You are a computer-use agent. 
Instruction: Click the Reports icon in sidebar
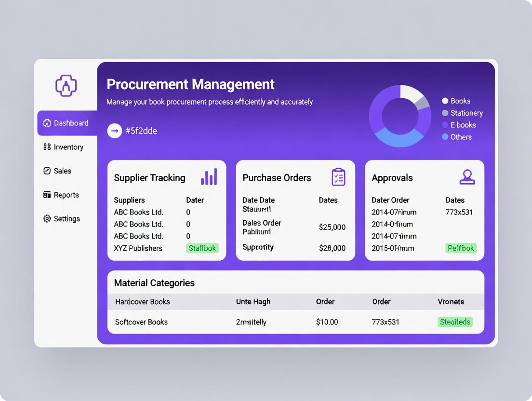tap(47, 195)
